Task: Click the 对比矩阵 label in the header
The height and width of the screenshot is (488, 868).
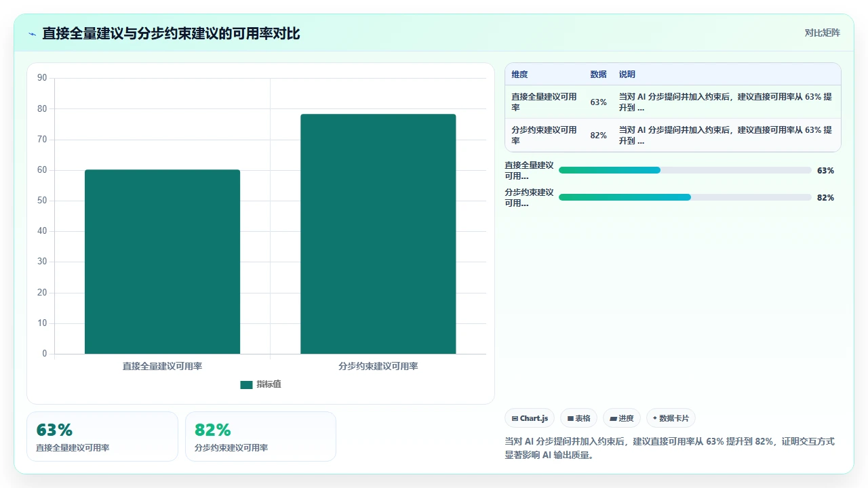Action: coord(822,33)
